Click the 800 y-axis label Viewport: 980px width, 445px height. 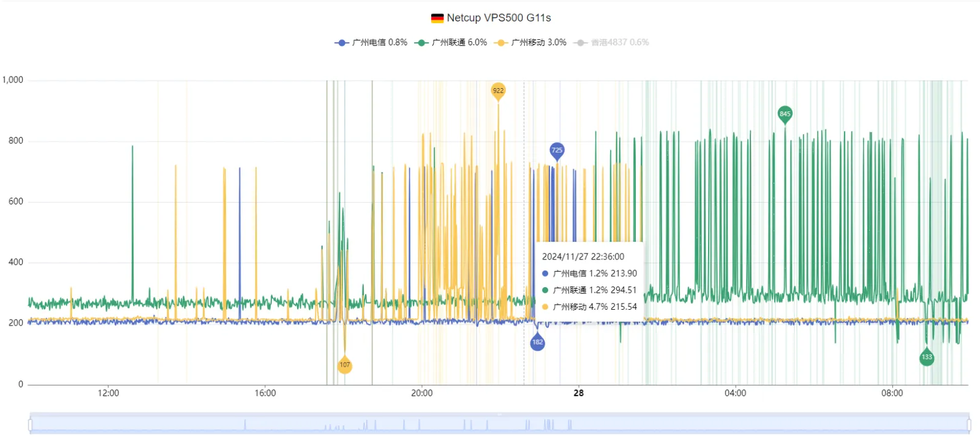pos(16,141)
